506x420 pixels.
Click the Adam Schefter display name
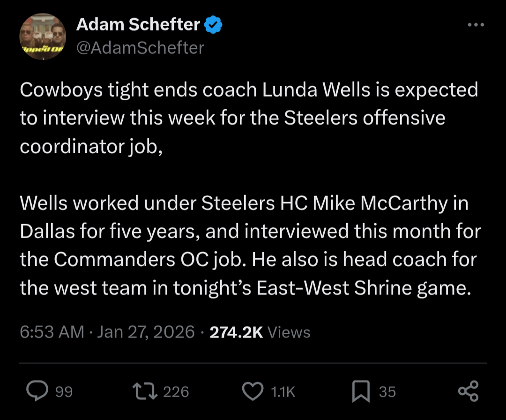138,24
